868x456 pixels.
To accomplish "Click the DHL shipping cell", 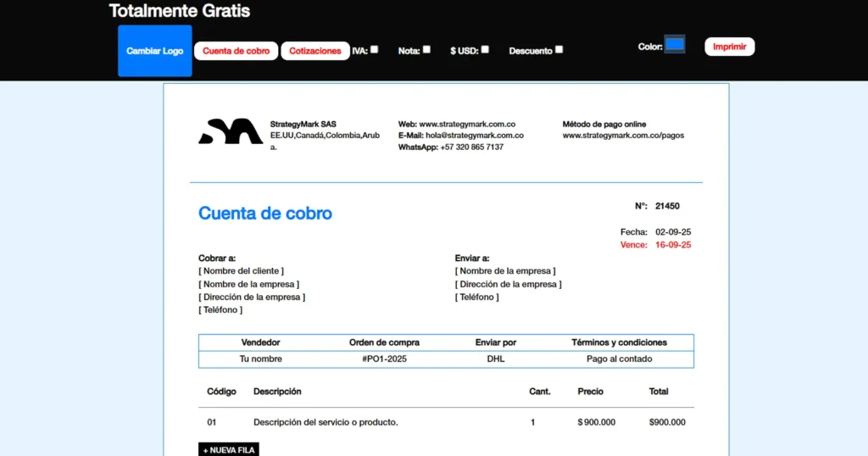I will [x=495, y=359].
